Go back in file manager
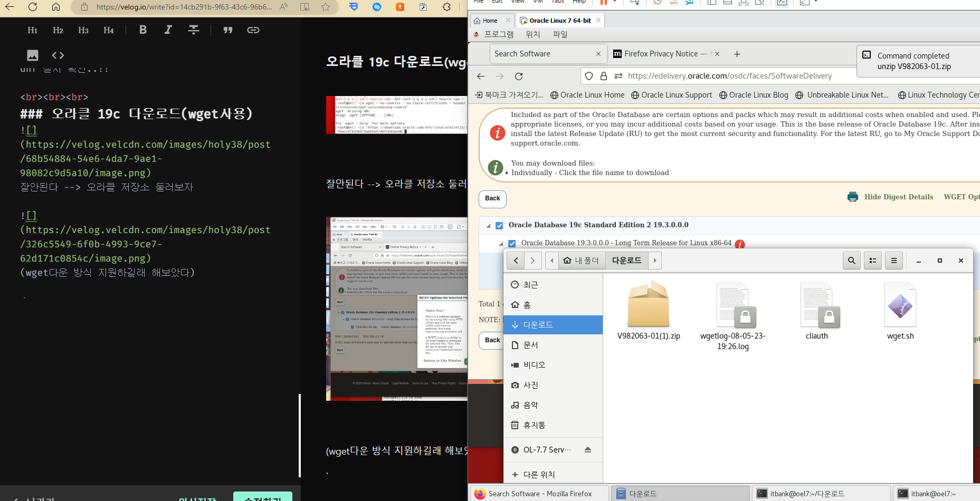 click(516, 261)
